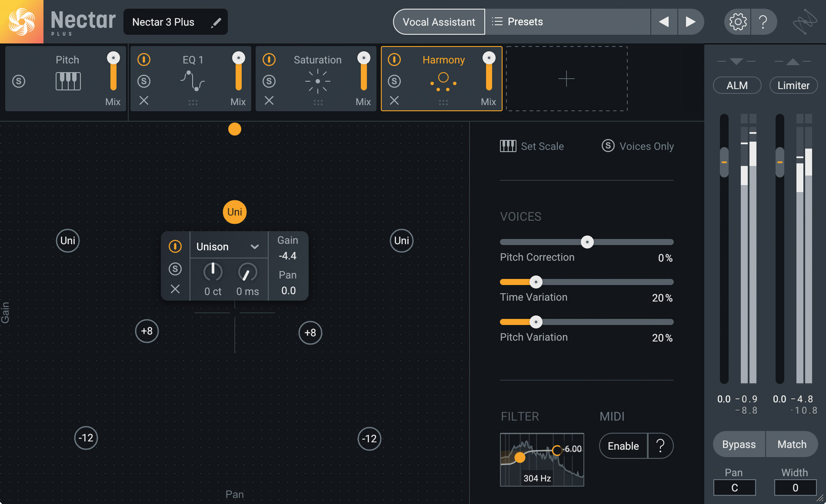This screenshot has width=826, height=504.
Task: Open the settings gear icon
Action: coord(736,21)
